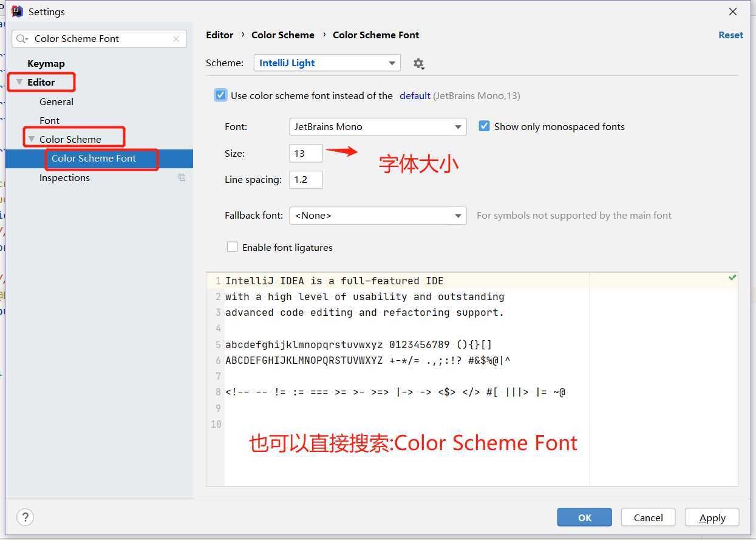Focus the settings search field

click(x=100, y=39)
